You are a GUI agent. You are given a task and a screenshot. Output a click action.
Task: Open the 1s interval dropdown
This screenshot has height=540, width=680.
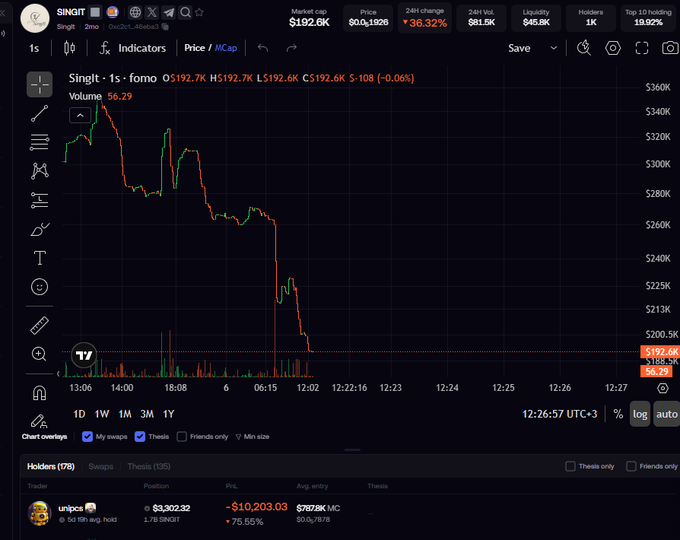pos(34,48)
